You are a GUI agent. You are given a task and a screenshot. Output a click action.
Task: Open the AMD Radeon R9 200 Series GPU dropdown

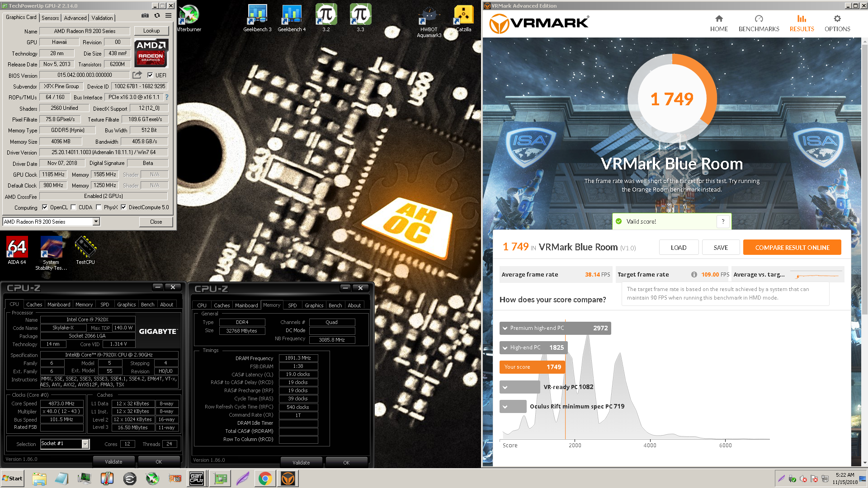tap(51, 222)
